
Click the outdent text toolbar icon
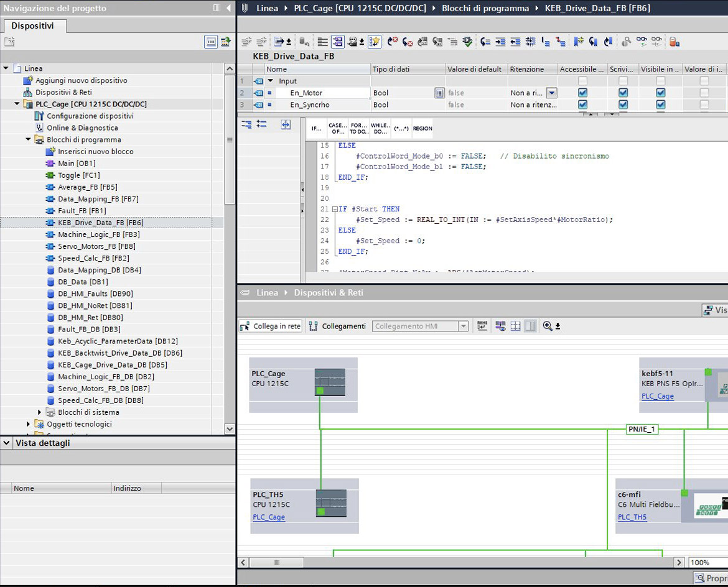(515, 42)
